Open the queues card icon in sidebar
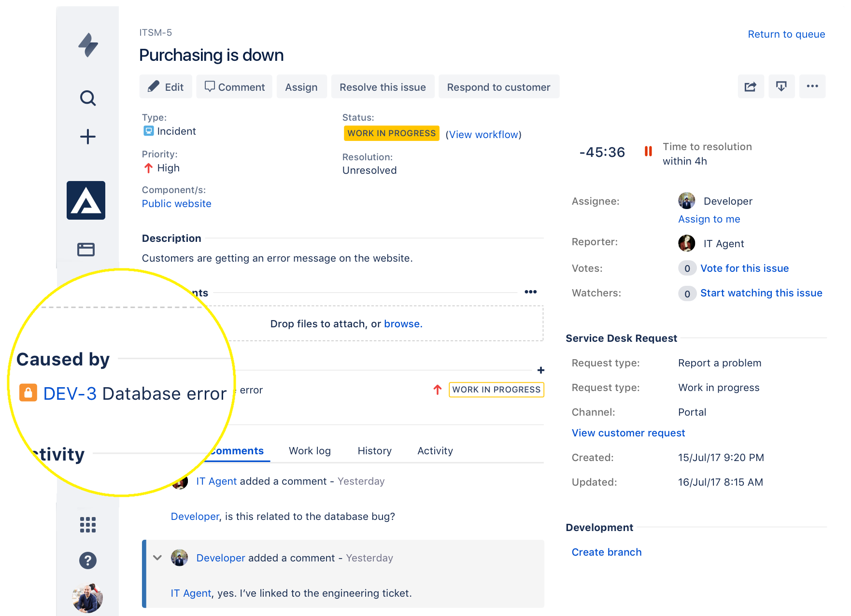The image size is (851, 616). coord(86,249)
